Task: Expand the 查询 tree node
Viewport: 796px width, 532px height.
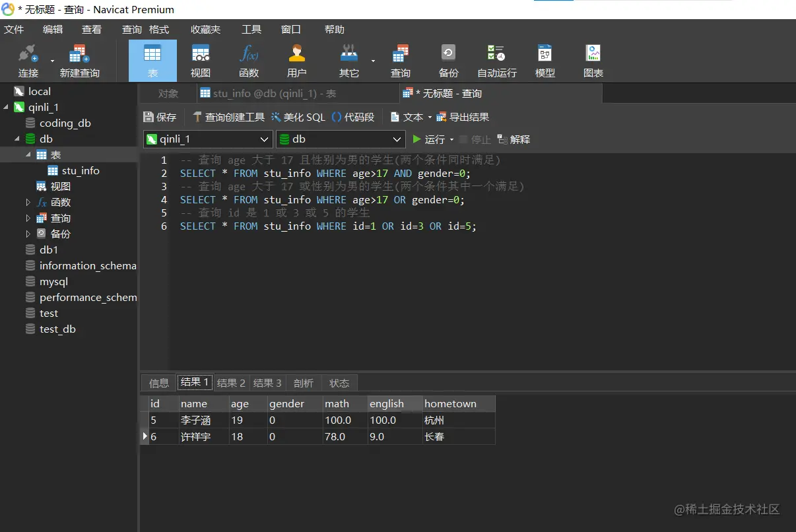Action: [x=28, y=218]
